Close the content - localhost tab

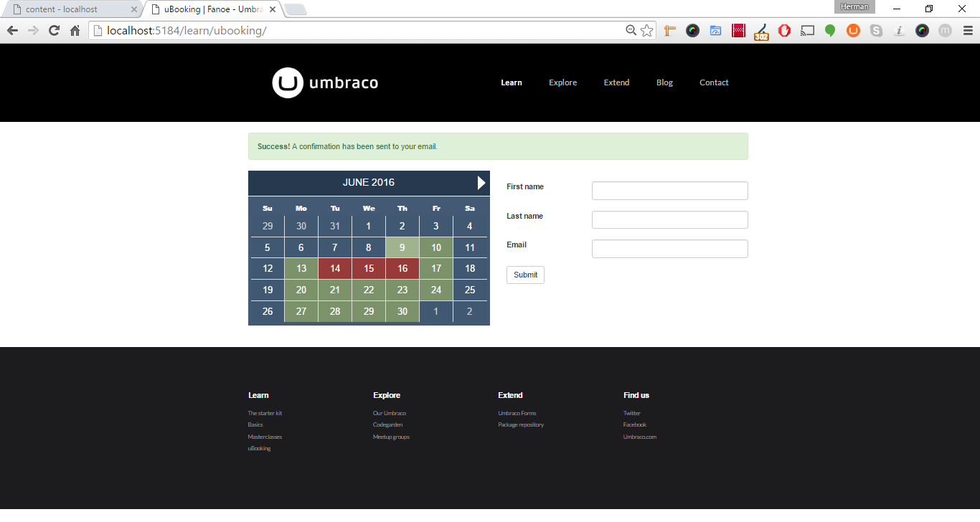pyautogui.click(x=133, y=9)
